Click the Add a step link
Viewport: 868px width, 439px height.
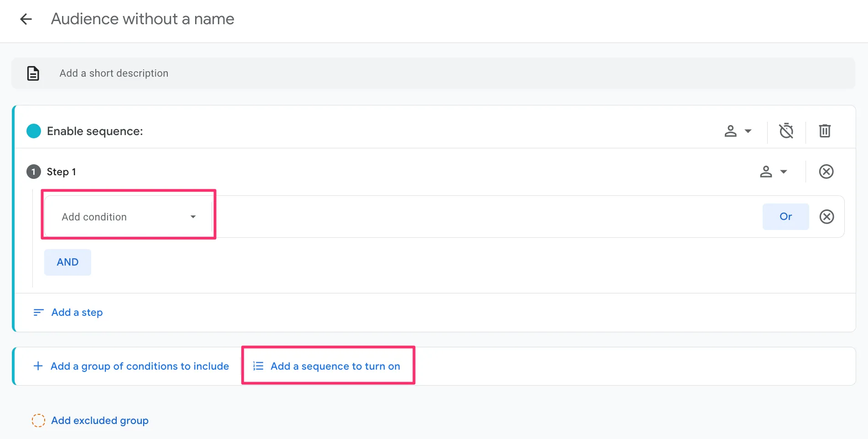pyautogui.click(x=77, y=313)
